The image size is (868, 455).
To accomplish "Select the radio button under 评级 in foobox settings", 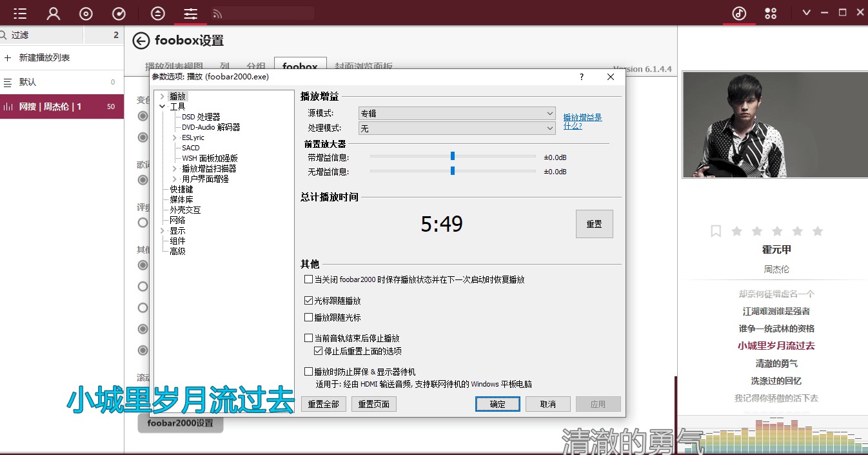I will coord(143,222).
